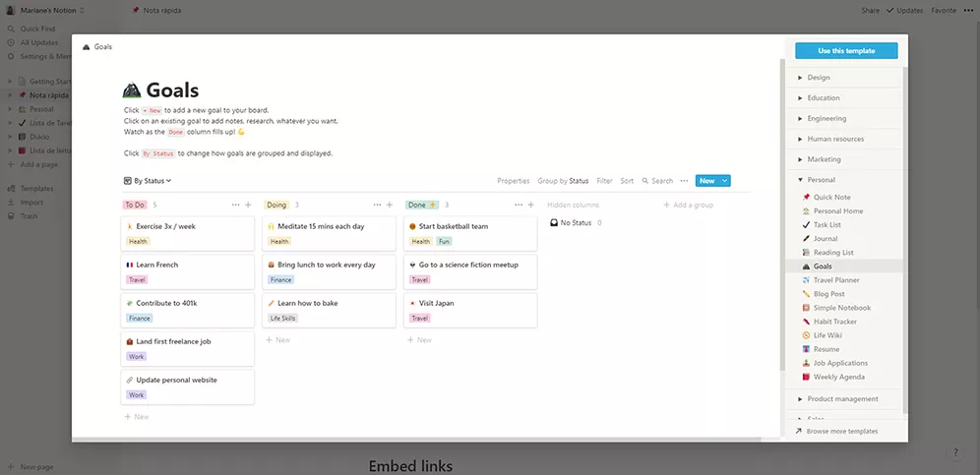Screen dimensions: 980x475
Task: Click the Health tag on Exercise card
Action: click(x=138, y=241)
